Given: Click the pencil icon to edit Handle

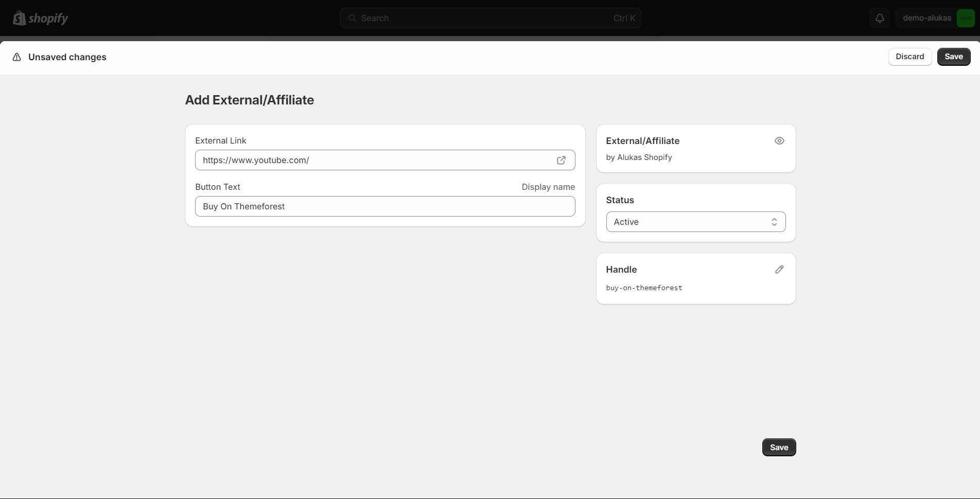Looking at the screenshot, I should 779,270.
